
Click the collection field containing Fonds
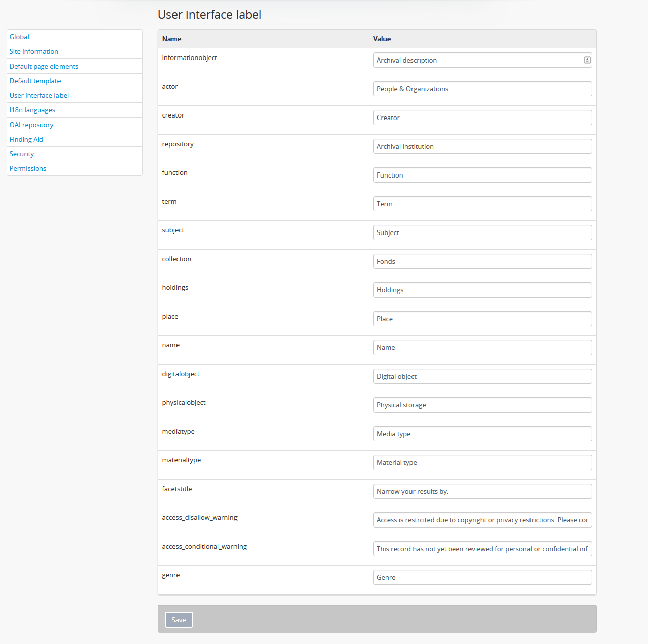coord(482,261)
